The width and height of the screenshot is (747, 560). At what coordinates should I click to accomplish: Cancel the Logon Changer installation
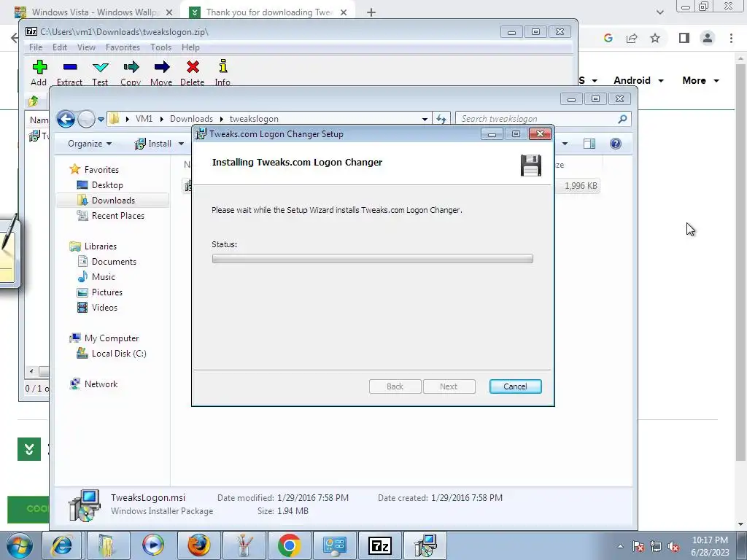click(x=515, y=386)
